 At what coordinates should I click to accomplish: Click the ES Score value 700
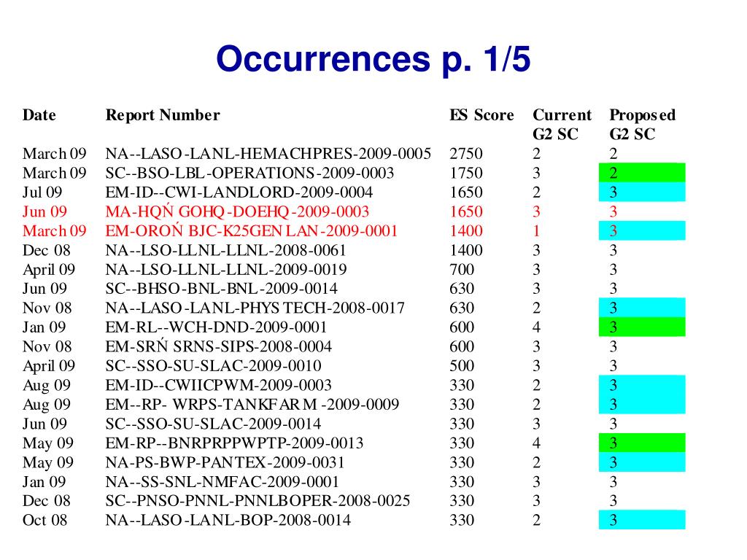(462, 270)
